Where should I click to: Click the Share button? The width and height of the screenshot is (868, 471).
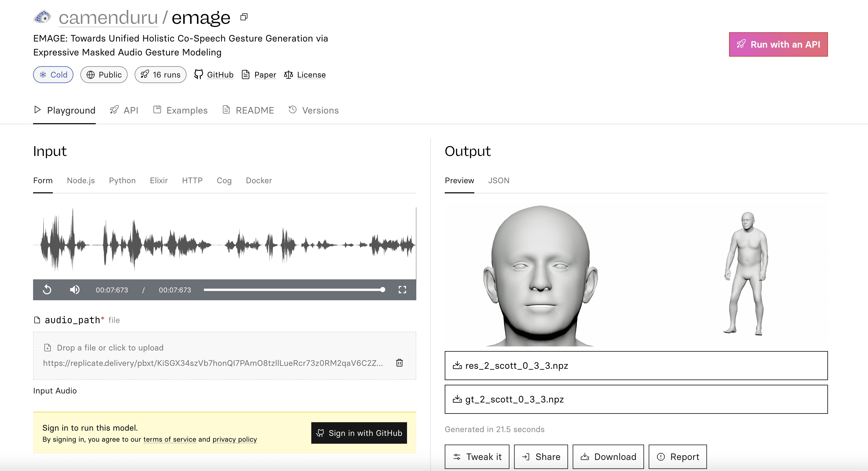541,457
